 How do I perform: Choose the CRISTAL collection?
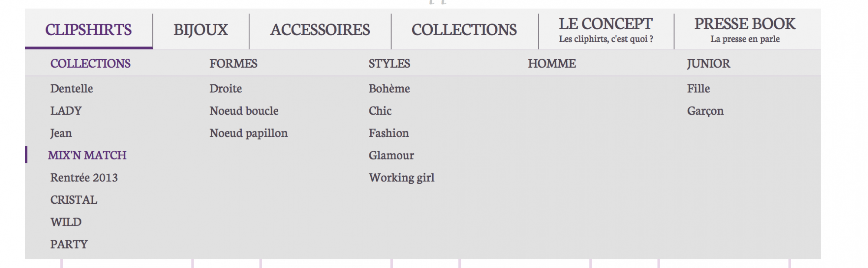point(74,200)
